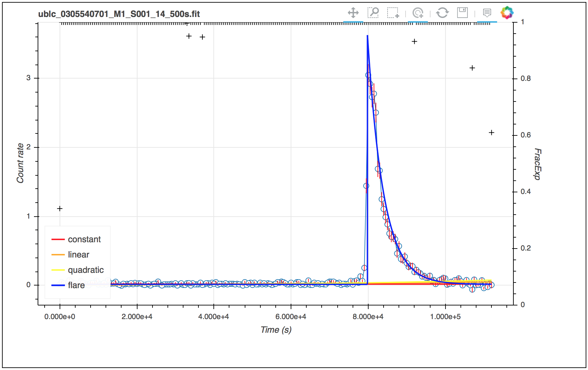The image size is (588, 370).
Task: Reset the plot view
Action: 442,13
